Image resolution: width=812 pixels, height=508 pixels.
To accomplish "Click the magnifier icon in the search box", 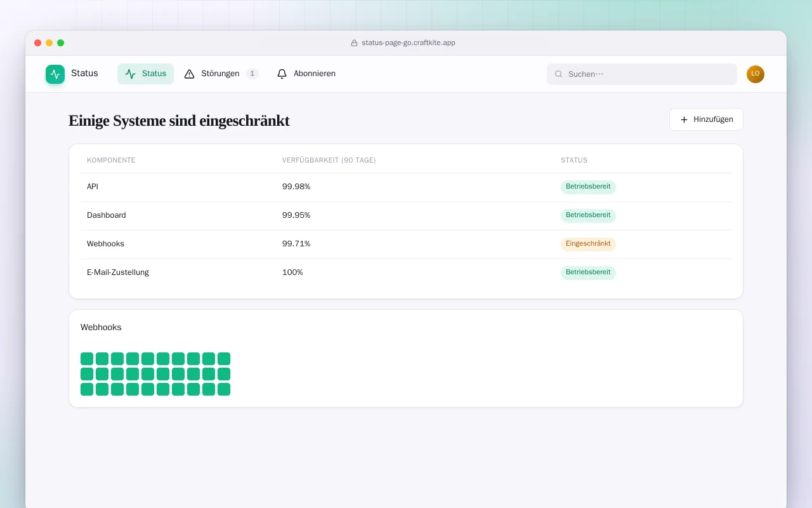I will coord(559,74).
